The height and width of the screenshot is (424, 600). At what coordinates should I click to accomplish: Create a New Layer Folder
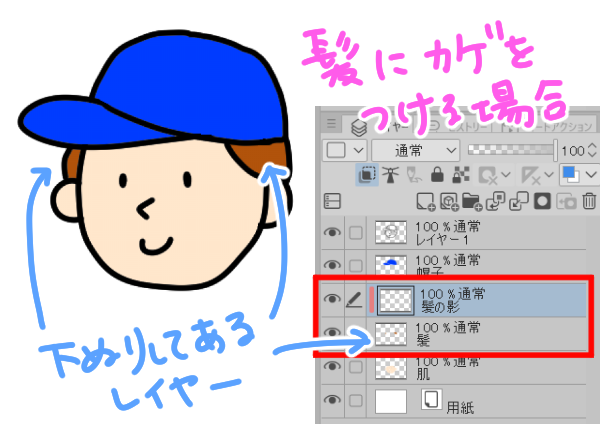(471, 201)
